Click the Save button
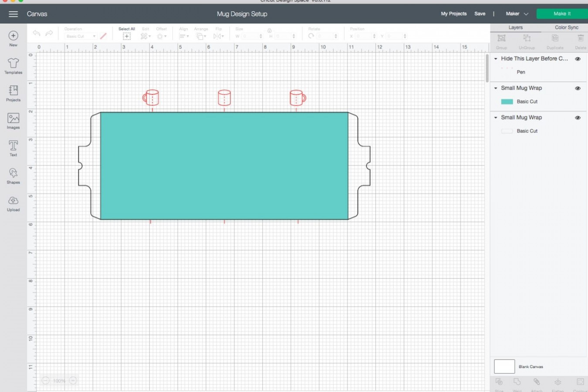 [x=480, y=14]
